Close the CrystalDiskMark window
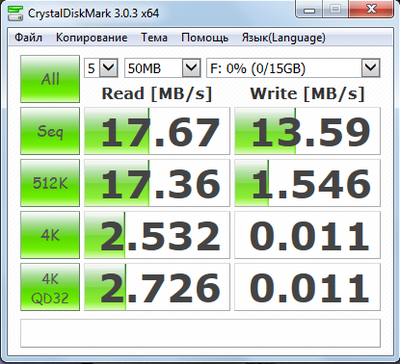The image size is (400, 364). pyautogui.click(x=371, y=10)
